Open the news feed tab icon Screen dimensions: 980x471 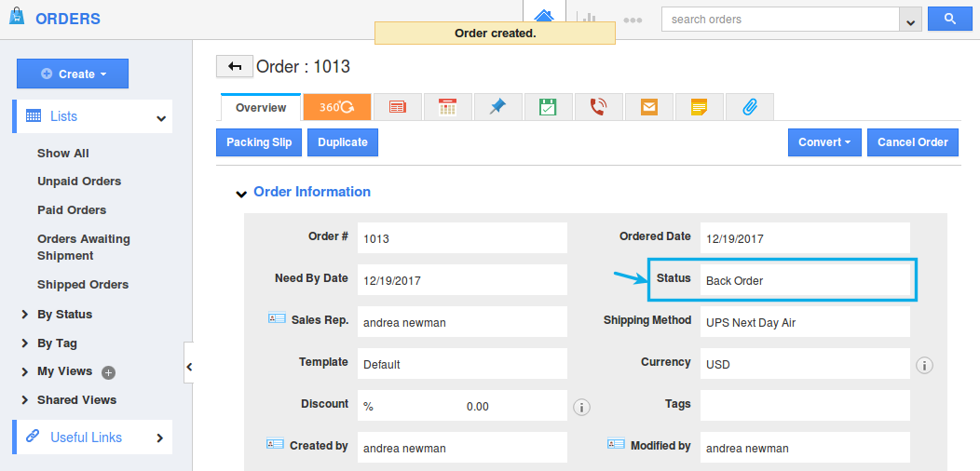397,107
